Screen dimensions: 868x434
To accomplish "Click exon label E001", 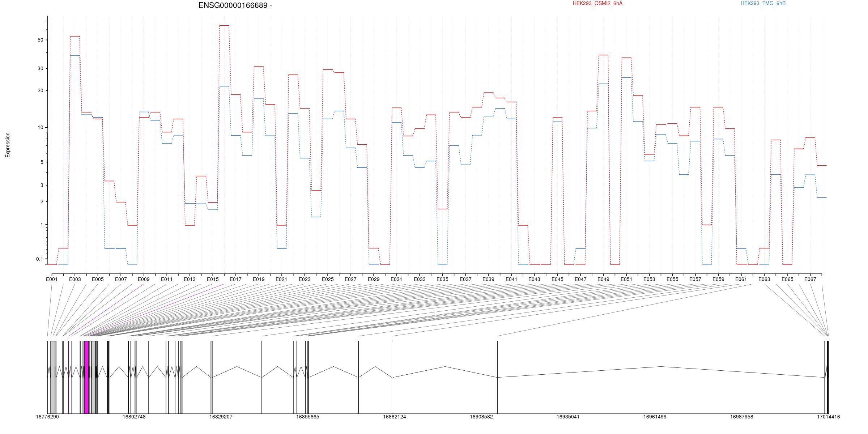I will coord(52,279).
